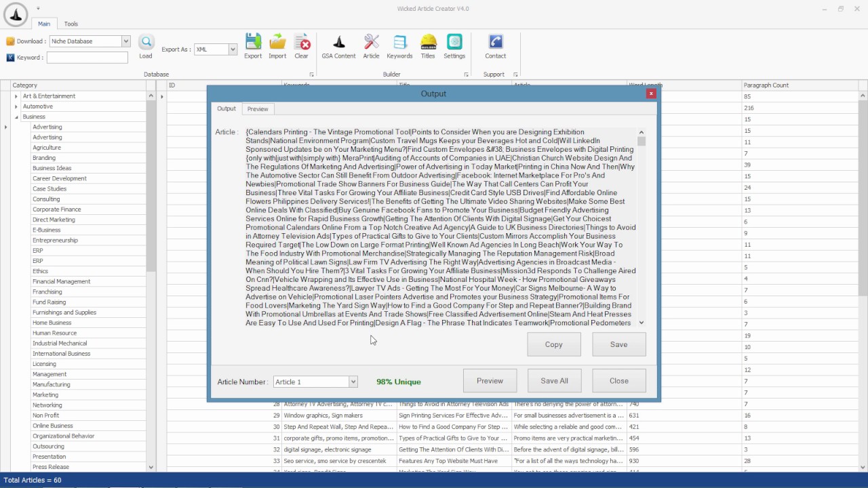Click the application logo button
The width and height of the screenshot is (868, 488).
click(16, 14)
